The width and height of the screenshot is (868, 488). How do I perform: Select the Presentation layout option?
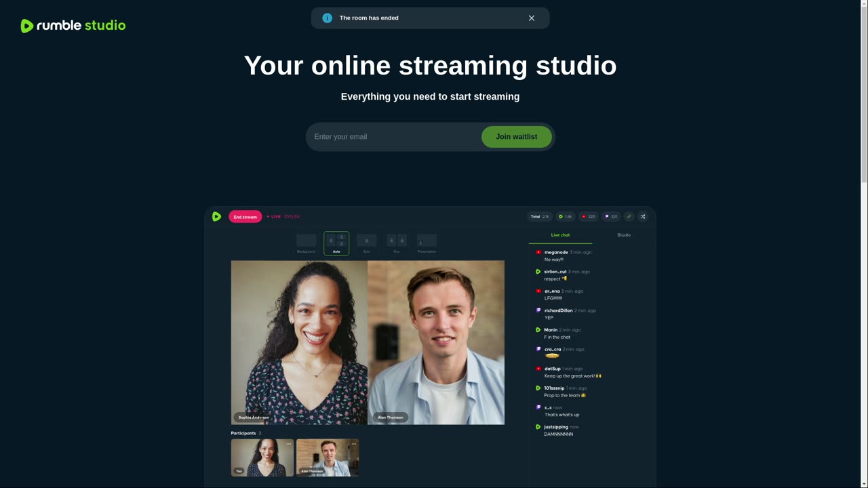[427, 243]
